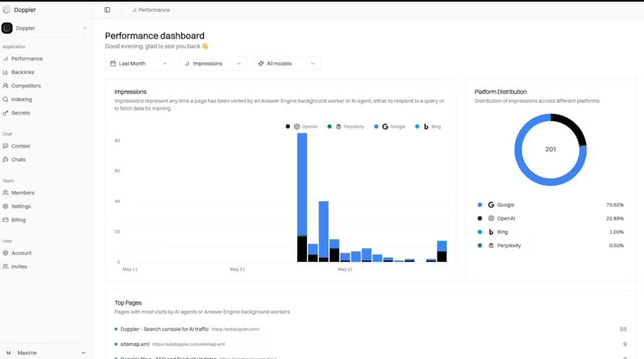The image size is (644, 359).
Task: Open the Performance page in sidebar
Action: click(x=26, y=59)
